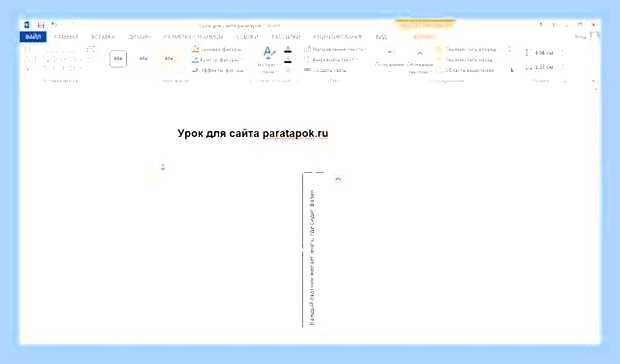Viewport: 620px width, 364px height.
Task: Open the text direction (Направление текста) menu
Action: click(x=335, y=49)
